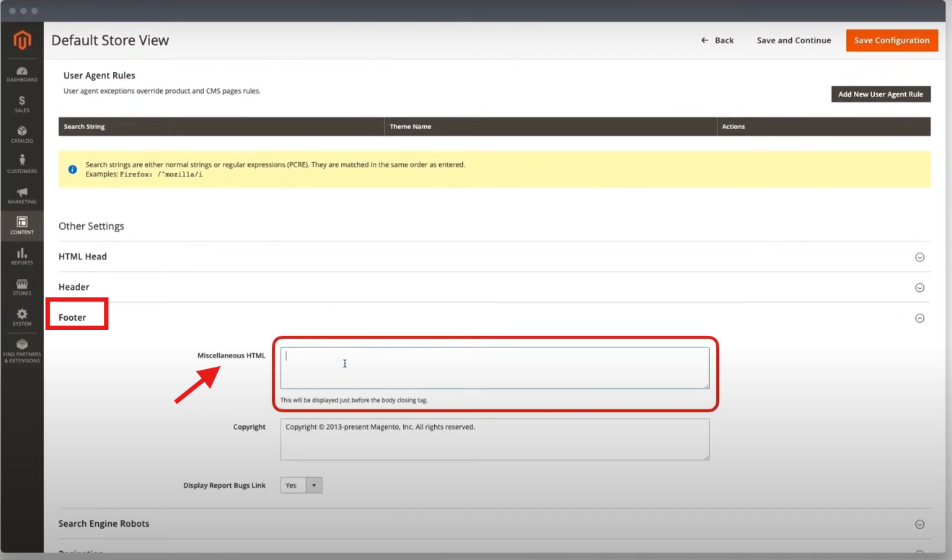The image size is (952, 560).
Task: Open the Marketing megaphone icon
Action: click(22, 195)
